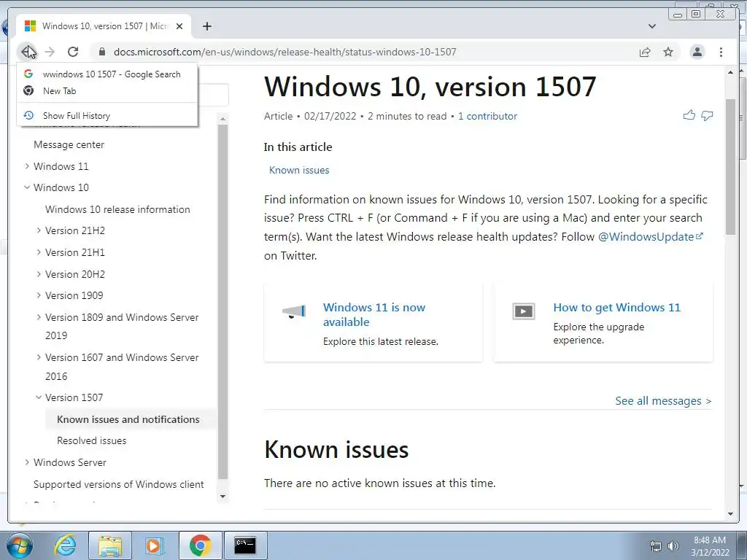Expand Version 1607 and Windows Server 2016
Screen dimensions: 747x560
[x=39, y=357]
